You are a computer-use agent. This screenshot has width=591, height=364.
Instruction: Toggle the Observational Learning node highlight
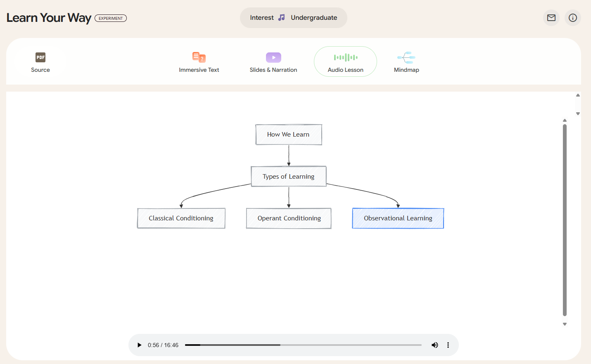(398, 218)
